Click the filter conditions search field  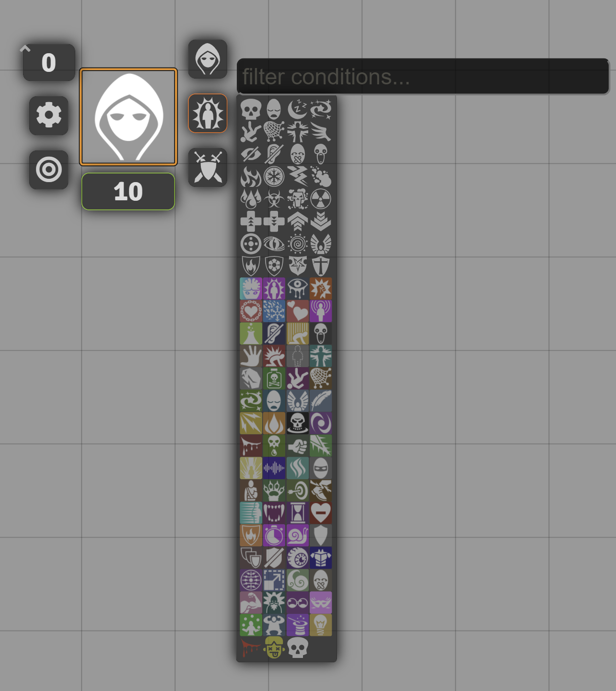(423, 76)
